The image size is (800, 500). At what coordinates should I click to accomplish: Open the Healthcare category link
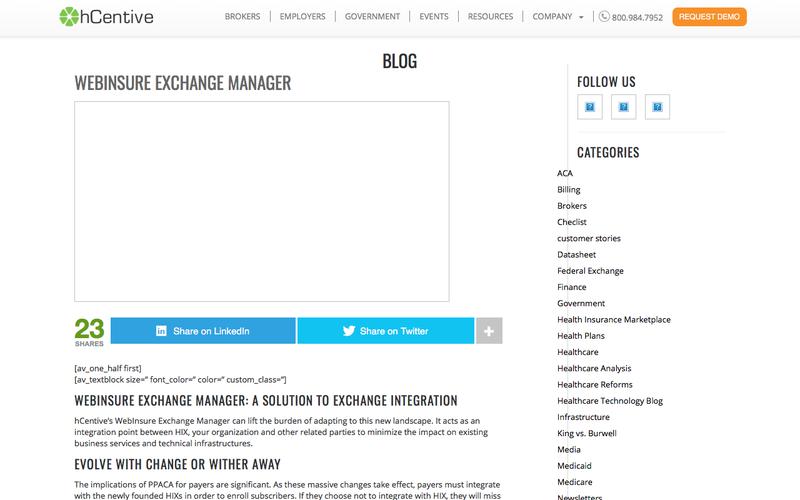coord(578,353)
